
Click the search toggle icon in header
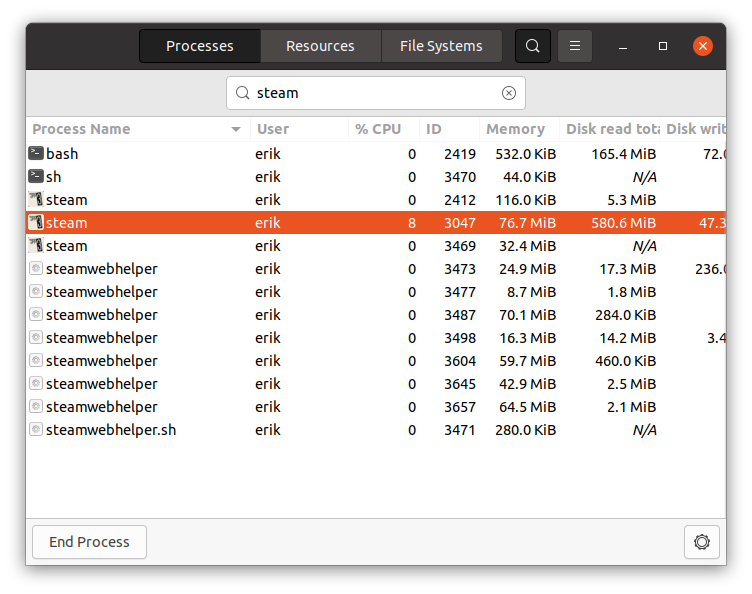[x=532, y=46]
